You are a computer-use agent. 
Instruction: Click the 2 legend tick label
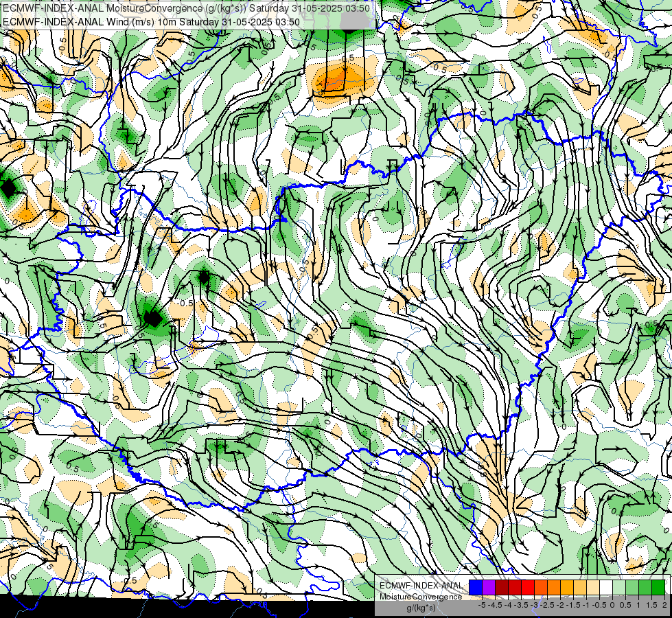pos(664,605)
